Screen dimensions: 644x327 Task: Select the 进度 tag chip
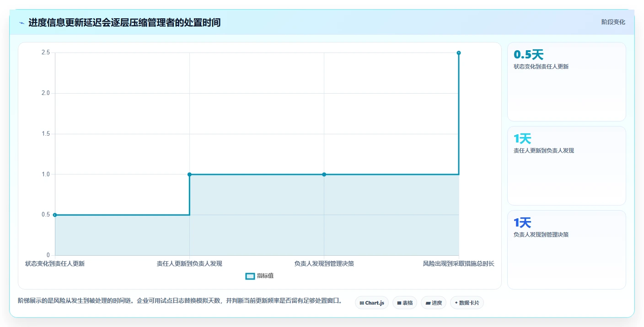coord(434,303)
